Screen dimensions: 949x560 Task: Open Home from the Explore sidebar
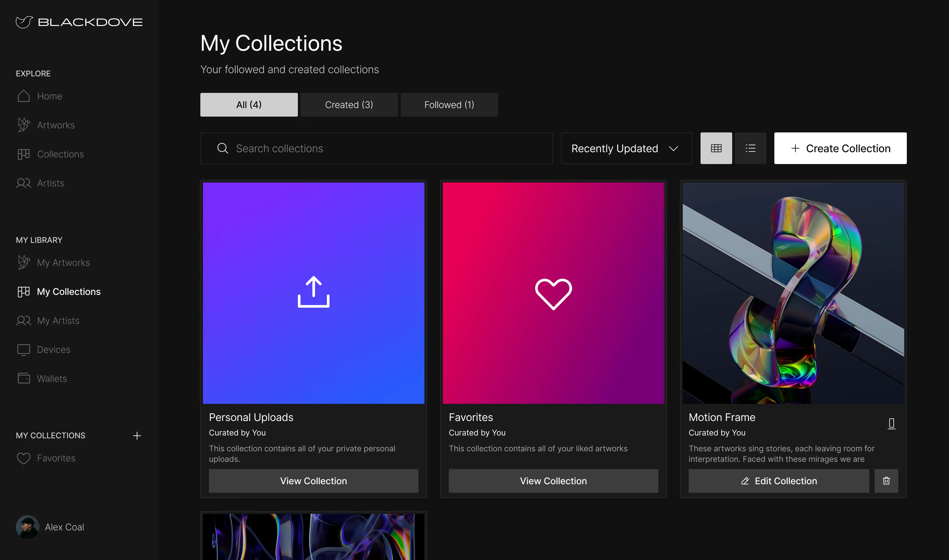click(40, 96)
